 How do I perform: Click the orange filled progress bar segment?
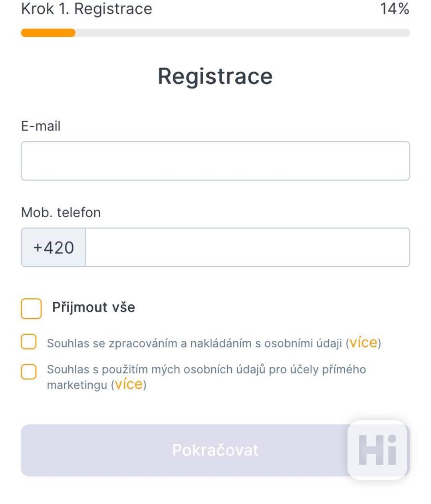pos(48,33)
